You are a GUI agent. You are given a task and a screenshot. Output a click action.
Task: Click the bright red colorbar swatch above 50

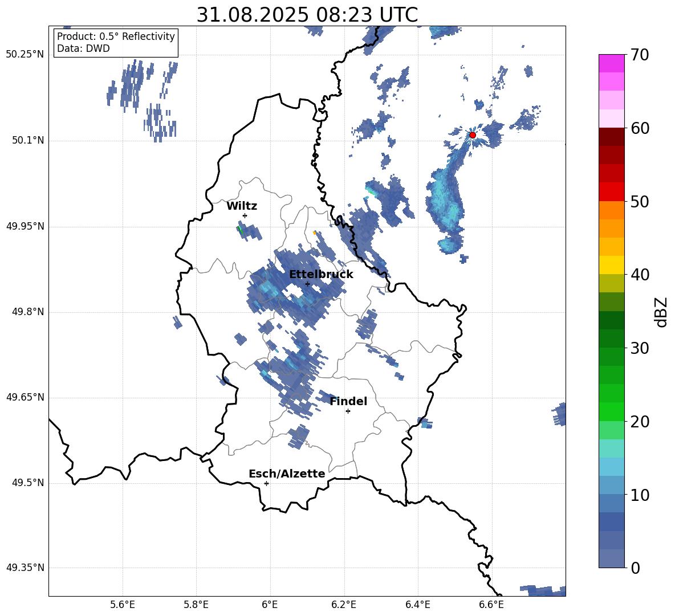[611, 192]
